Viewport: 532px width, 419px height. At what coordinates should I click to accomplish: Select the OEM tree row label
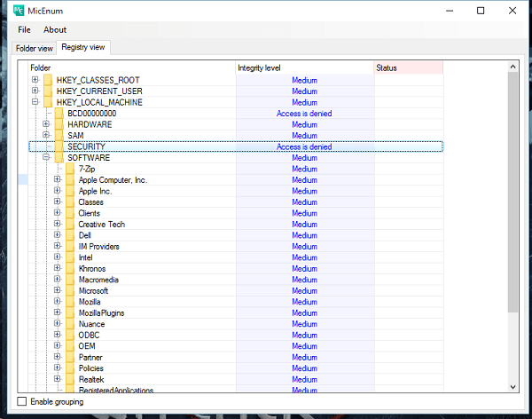point(87,346)
